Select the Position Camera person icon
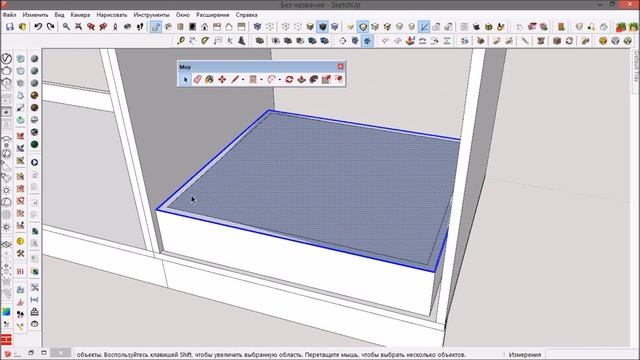 pos(115,27)
